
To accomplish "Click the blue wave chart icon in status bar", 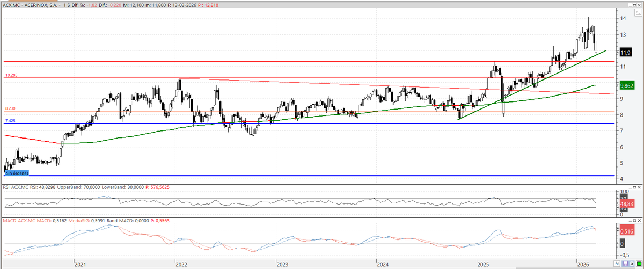I will (617, 264).
